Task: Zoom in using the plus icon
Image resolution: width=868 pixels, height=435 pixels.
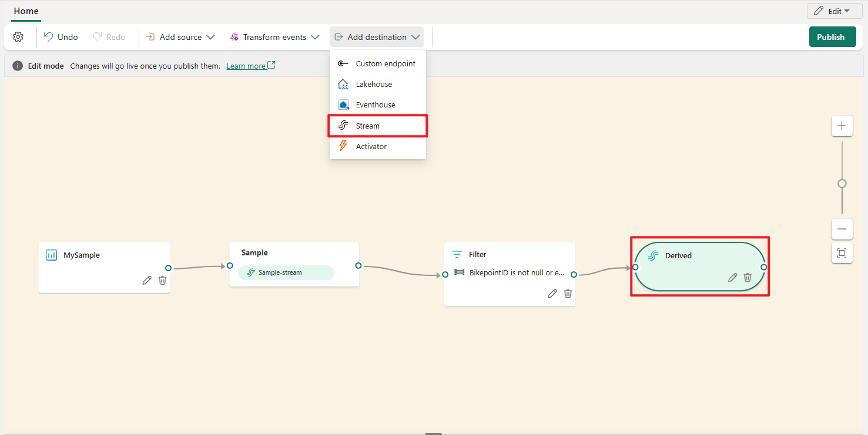Action: (842, 126)
